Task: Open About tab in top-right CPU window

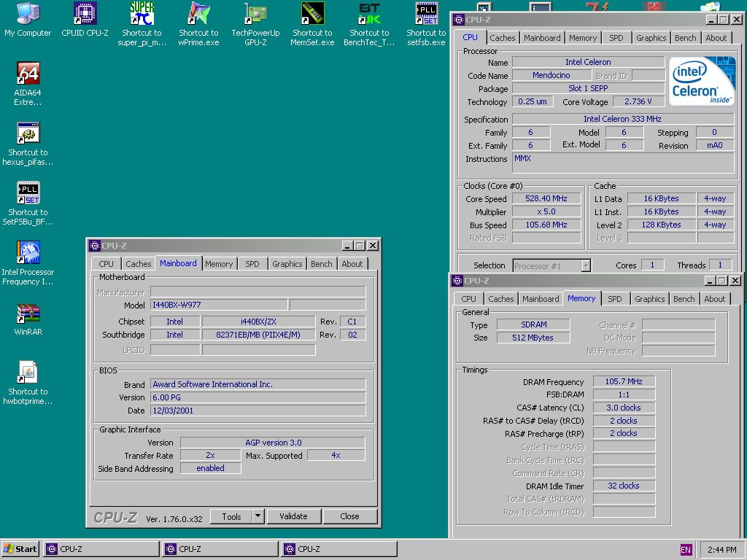Action: 716,38
